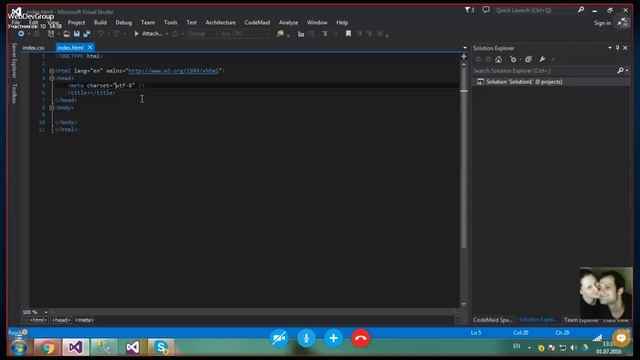Collapse the head element outlining toggle

coord(52,78)
